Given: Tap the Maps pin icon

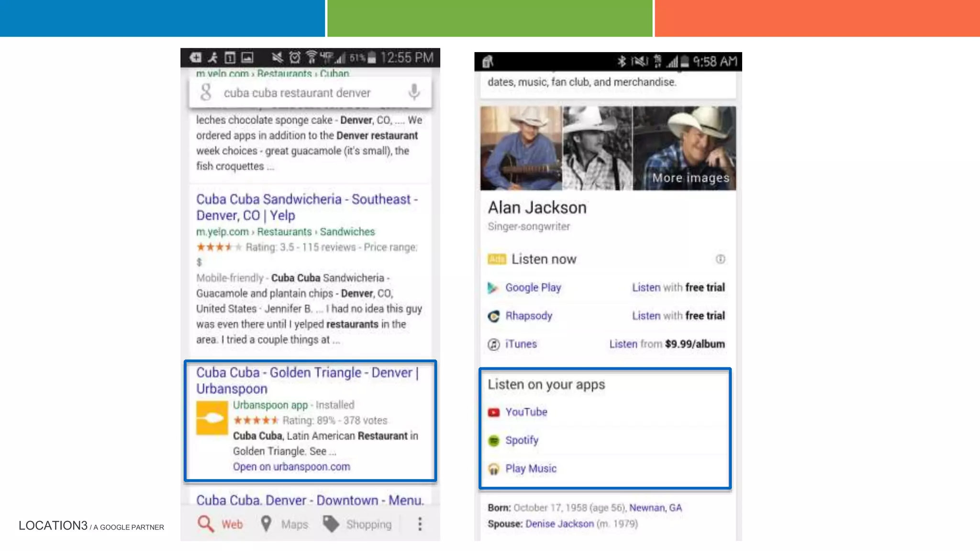Looking at the screenshot, I should (x=266, y=524).
